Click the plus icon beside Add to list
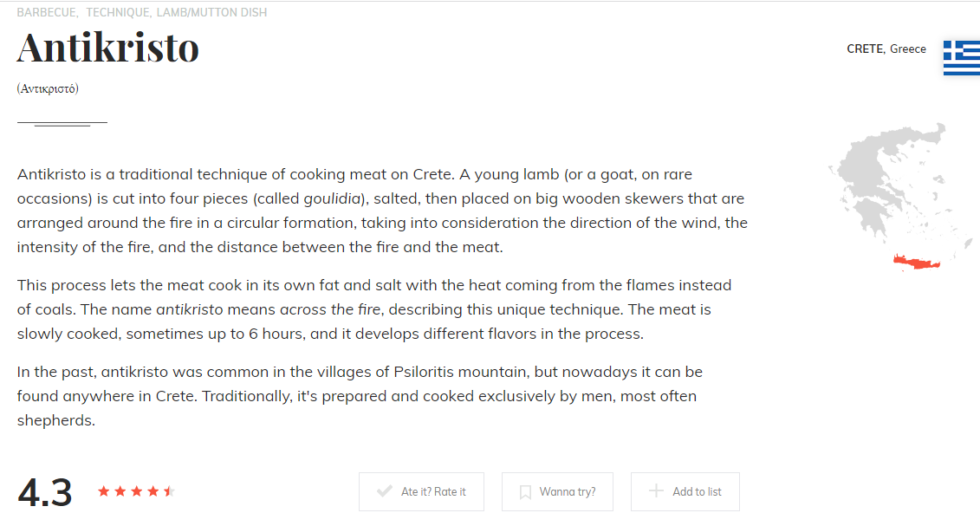The width and height of the screenshot is (980, 526). pyautogui.click(x=657, y=491)
